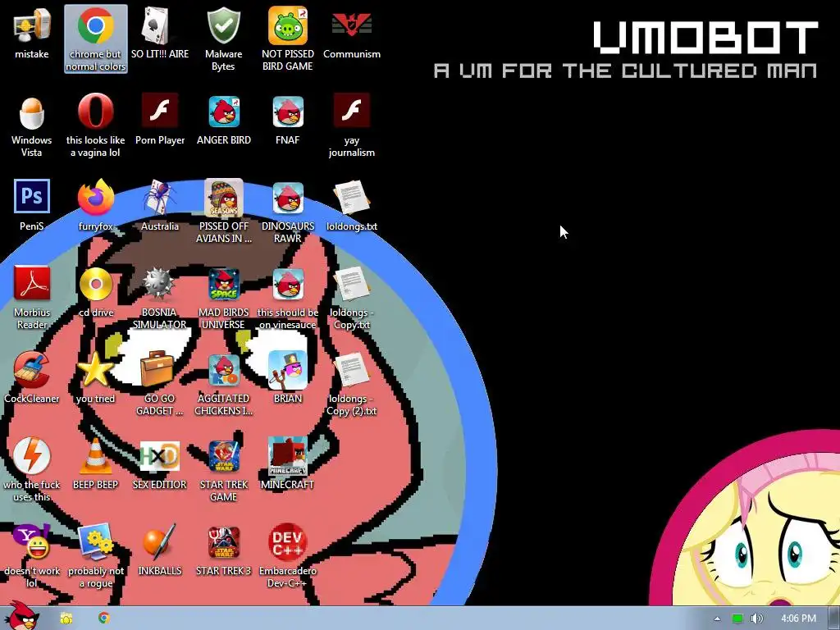Click the 4:06 PM taskbar clock

click(x=798, y=619)
